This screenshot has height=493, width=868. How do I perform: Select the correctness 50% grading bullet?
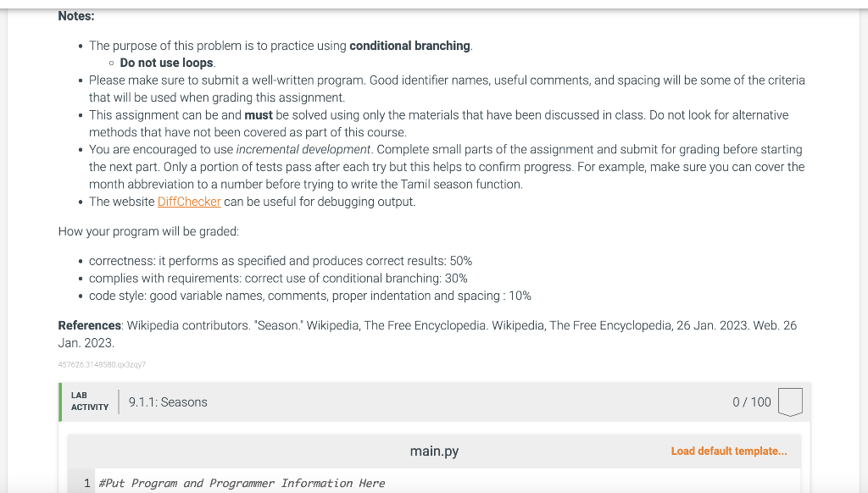(x=281, y=261)
